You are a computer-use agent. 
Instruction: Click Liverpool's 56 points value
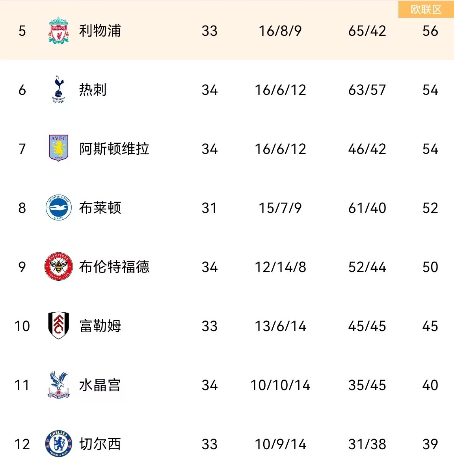430,31
